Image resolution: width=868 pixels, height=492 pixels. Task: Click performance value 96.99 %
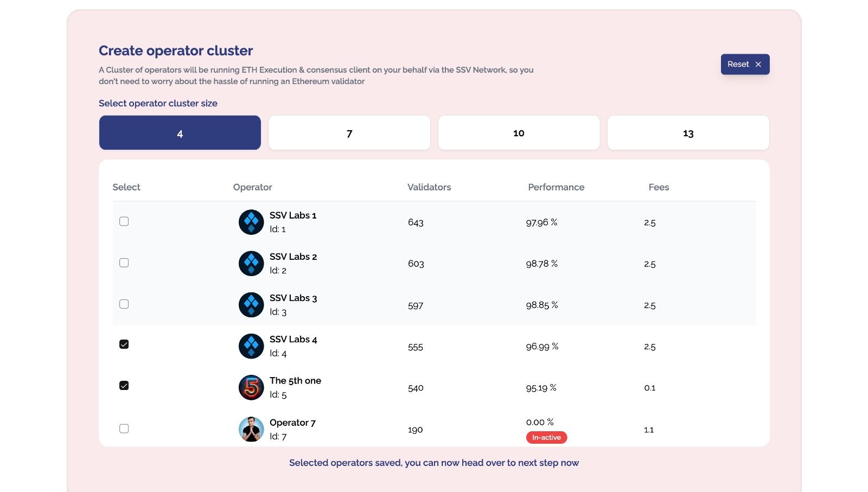[542, 346]
